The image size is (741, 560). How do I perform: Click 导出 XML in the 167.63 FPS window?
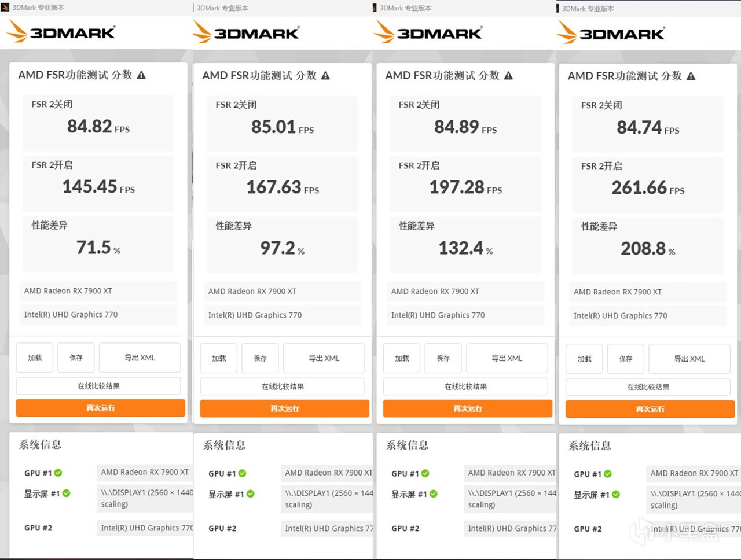pos(324,358)
